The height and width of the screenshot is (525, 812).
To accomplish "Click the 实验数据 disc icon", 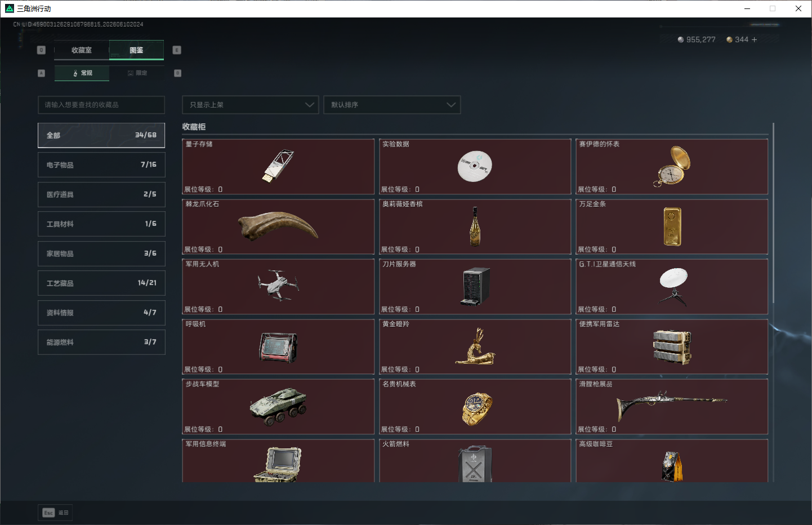I will (x=475, y=166).
